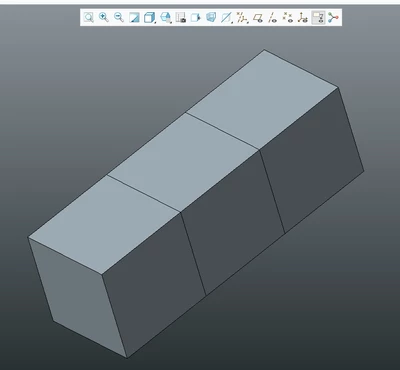Open the slanted-plane datum filter dropdown
Image resolution: width=400 pixels, height=370 pixels.
[227, 17]
